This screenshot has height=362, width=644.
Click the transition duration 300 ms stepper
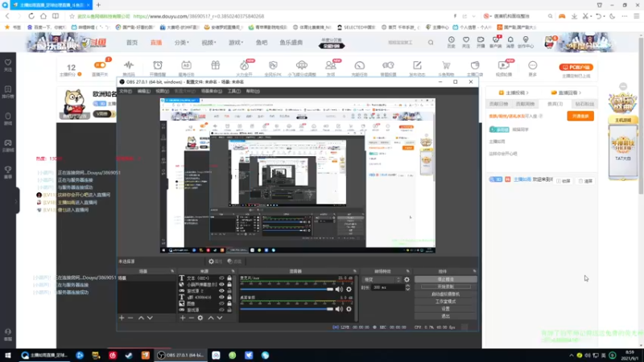[407, 288]
